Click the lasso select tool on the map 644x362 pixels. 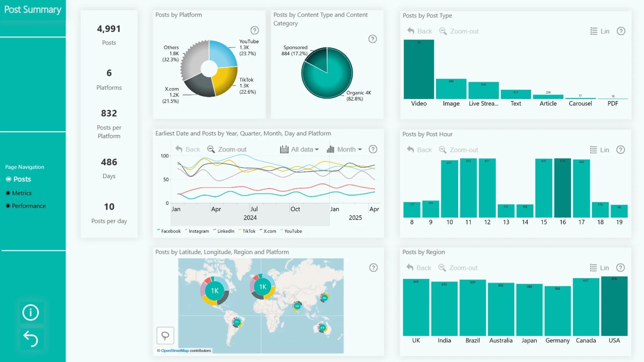coord(165,336)
